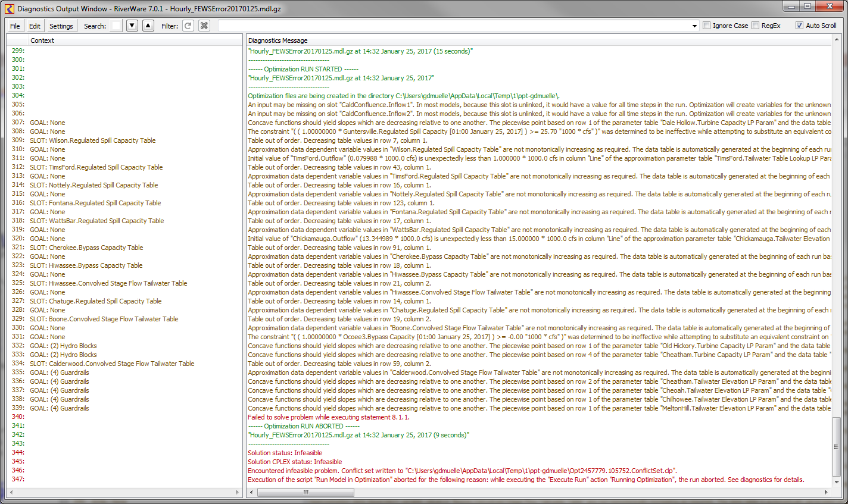This screenshot has height=504, width=848.
Task: Select message about missing input CaldConfluence.Inflow2
Action: tap(539, 114)
